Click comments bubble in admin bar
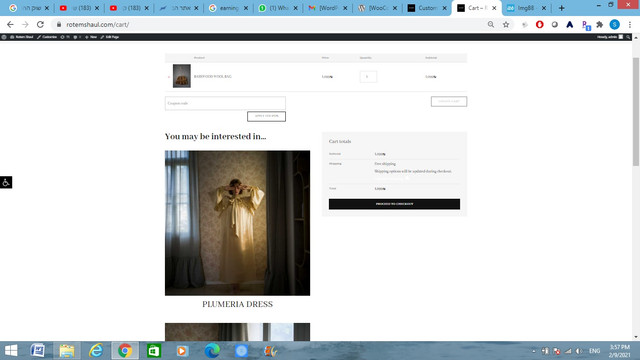The width and height of the screenshot is (640, 360). click(x=77, y=37)
